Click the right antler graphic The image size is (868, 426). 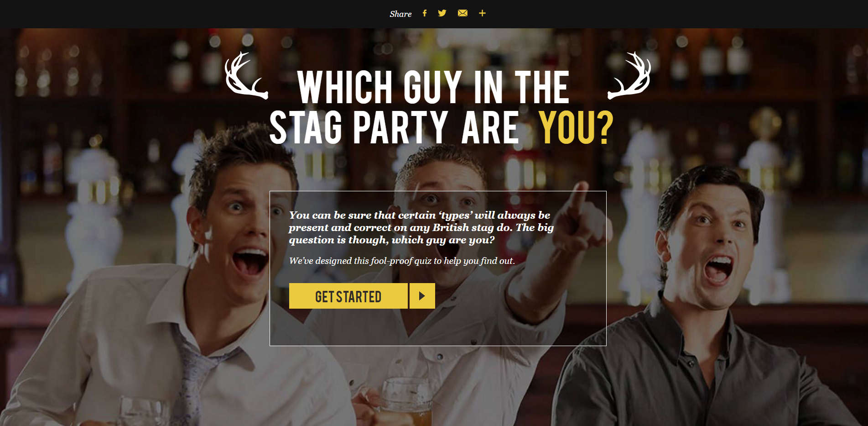[x=629, y=76]
